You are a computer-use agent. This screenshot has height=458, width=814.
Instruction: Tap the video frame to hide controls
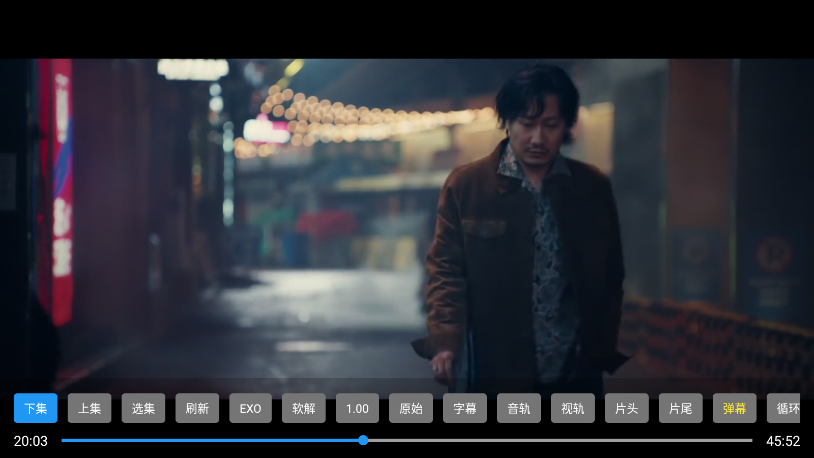(x=400, y=220)
